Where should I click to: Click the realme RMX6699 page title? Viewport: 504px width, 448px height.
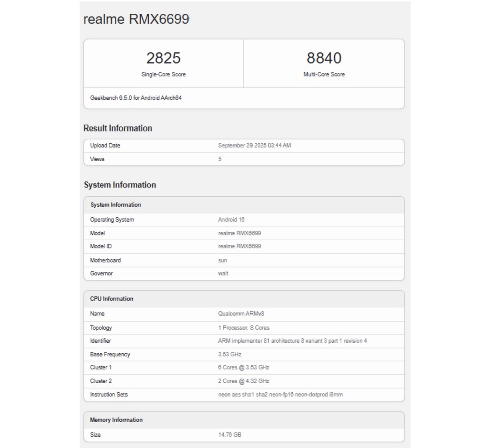click(x=136, y=19)
